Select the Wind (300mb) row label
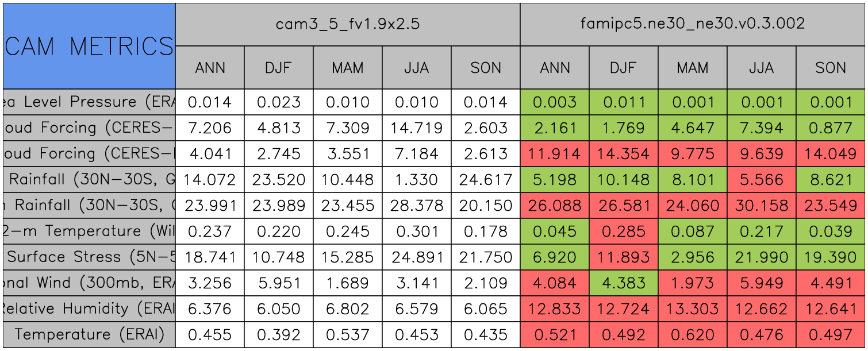Viewport: 868px width, 351px height. point(89,283)
